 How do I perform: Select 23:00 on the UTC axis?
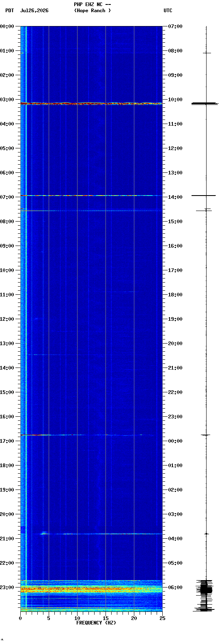click(x=175, y=417)
